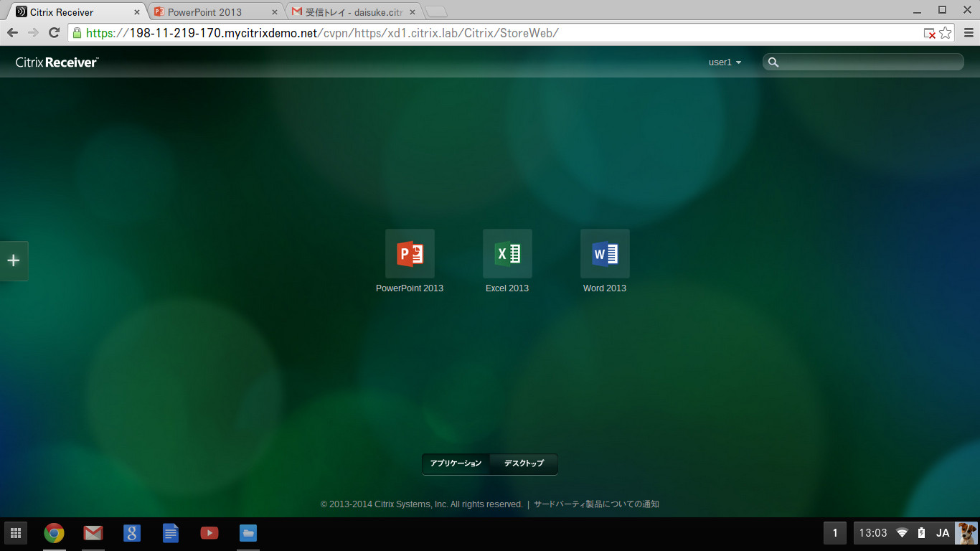
Task: Open Gmail from the shelf
Action: [x=93, y=533]
